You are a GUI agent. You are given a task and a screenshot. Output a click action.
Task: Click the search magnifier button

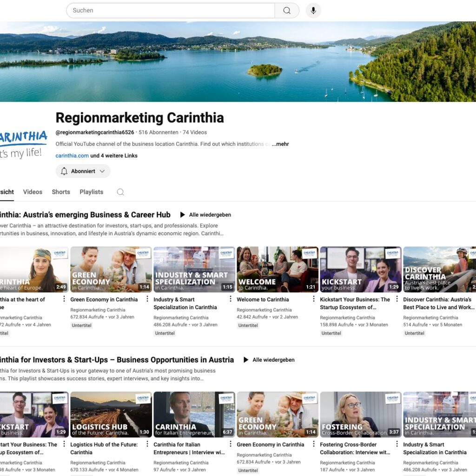coord(286,10)
